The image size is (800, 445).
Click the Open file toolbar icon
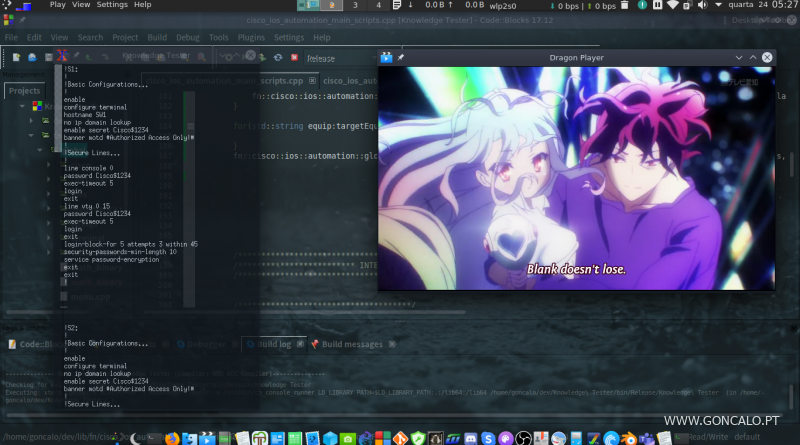click(x=32, y=57)
